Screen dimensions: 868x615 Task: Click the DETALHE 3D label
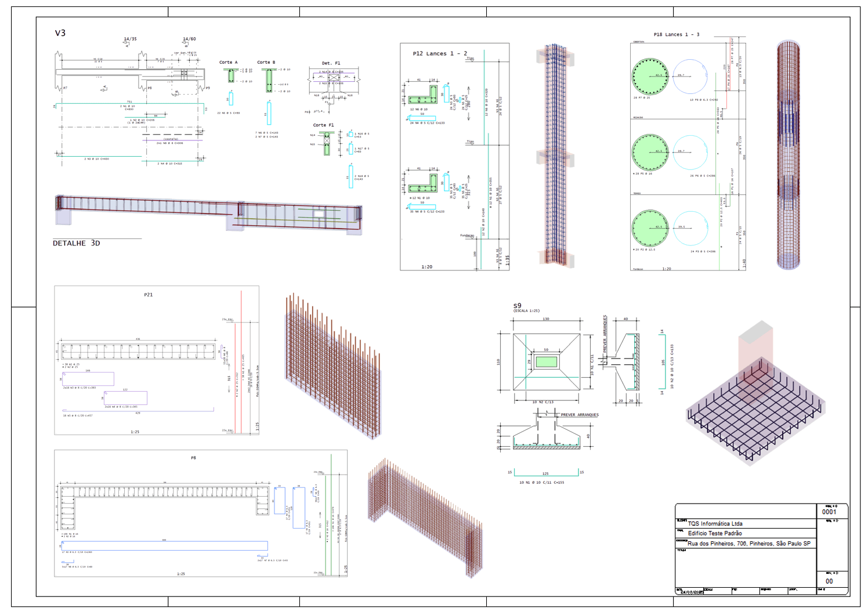coord(77,243)
